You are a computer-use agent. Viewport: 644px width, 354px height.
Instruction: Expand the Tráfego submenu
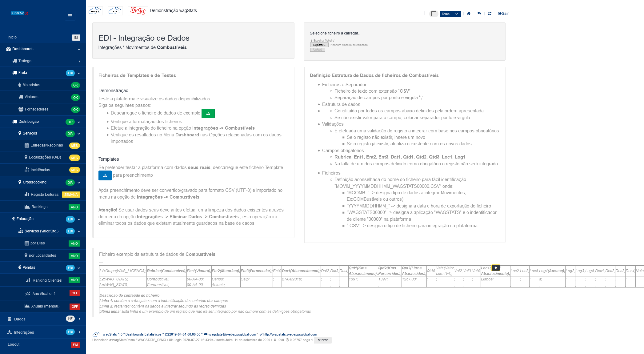point(79,61)
